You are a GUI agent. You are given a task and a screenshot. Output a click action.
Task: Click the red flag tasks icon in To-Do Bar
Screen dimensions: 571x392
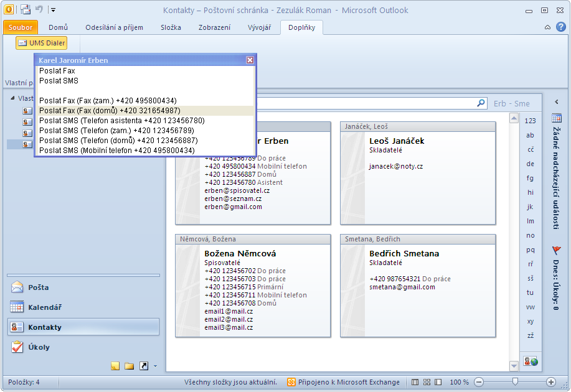coord(557,250)
